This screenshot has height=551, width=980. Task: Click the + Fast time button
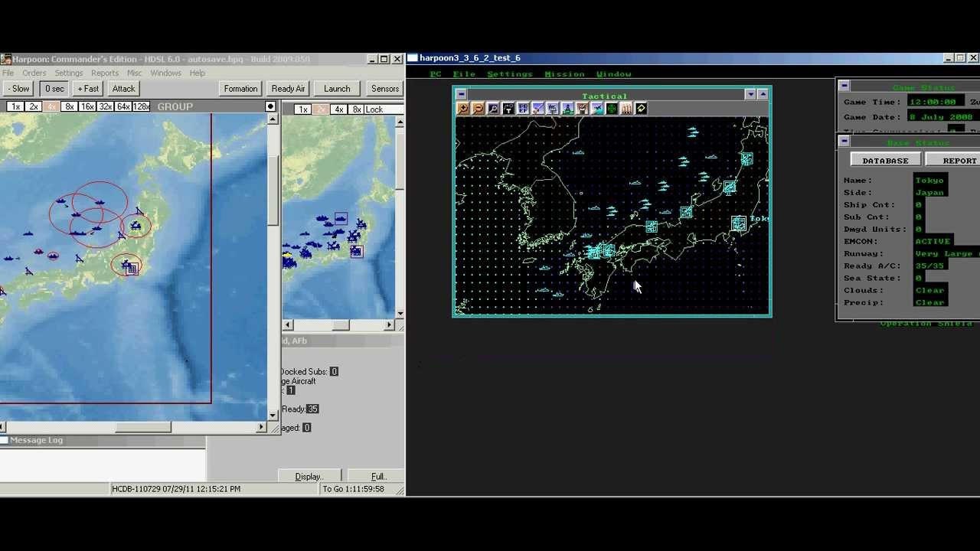click(x=88, y=89)
